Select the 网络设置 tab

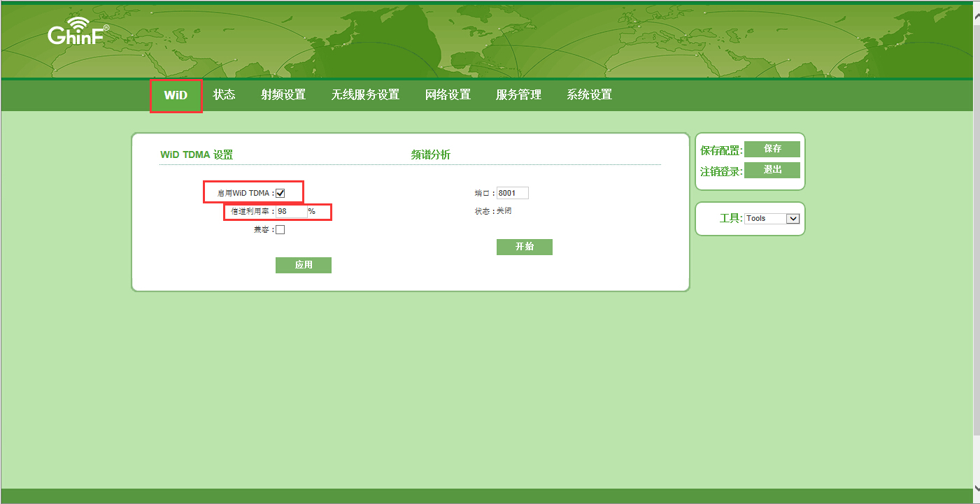(x=448, y=95)
